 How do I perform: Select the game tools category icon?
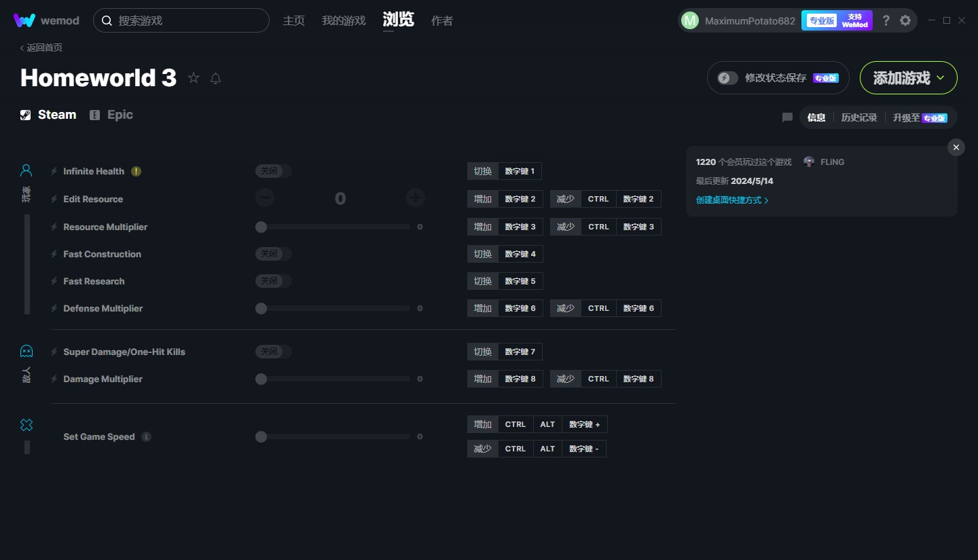point(26,425)
